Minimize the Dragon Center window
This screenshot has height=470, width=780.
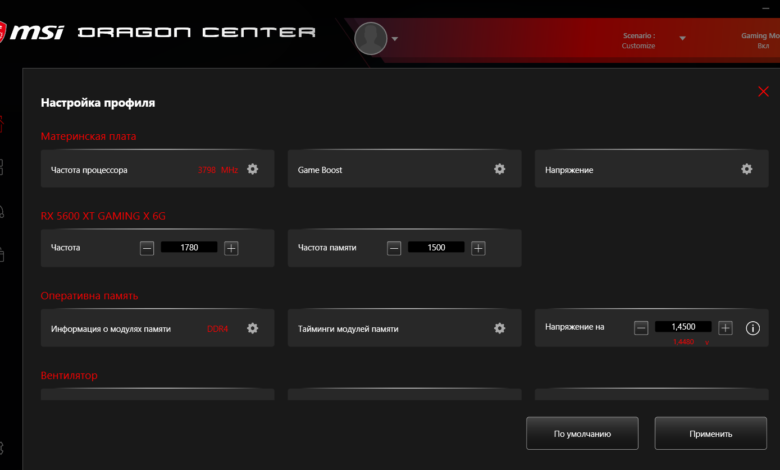[x=765, y=8]
